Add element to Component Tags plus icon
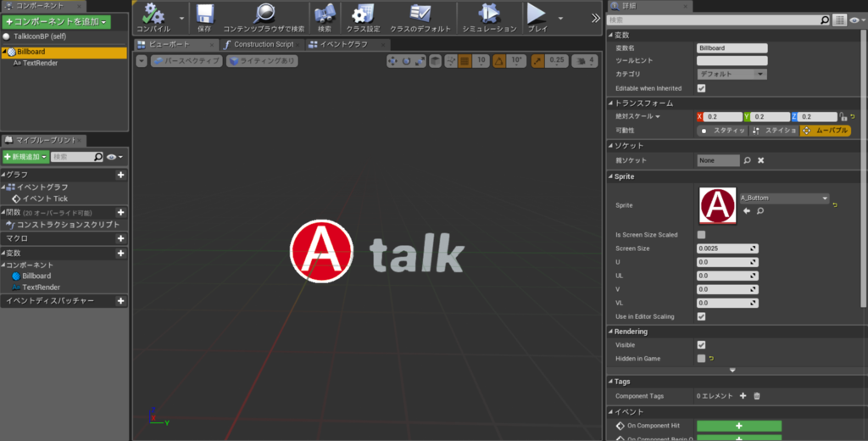868x441 pixels. pos(743,395)
